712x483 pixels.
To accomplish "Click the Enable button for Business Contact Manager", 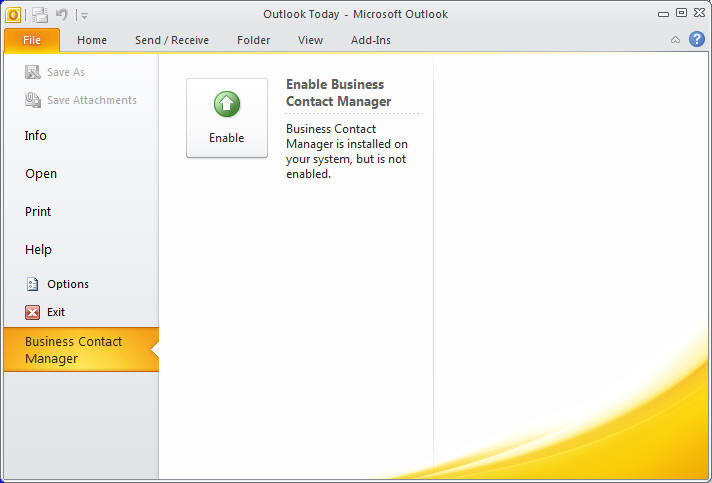I will tap(227, 118).
